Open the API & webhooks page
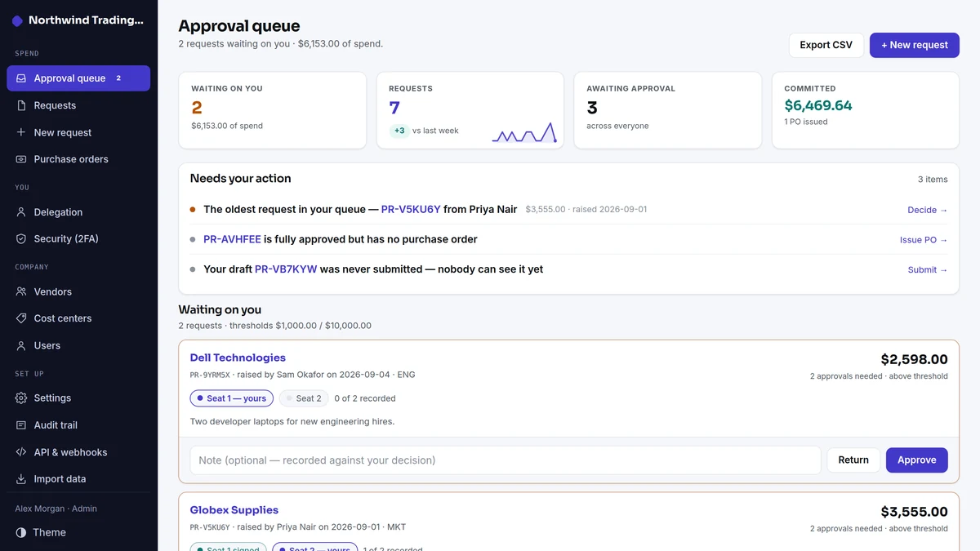 (78, 452)
